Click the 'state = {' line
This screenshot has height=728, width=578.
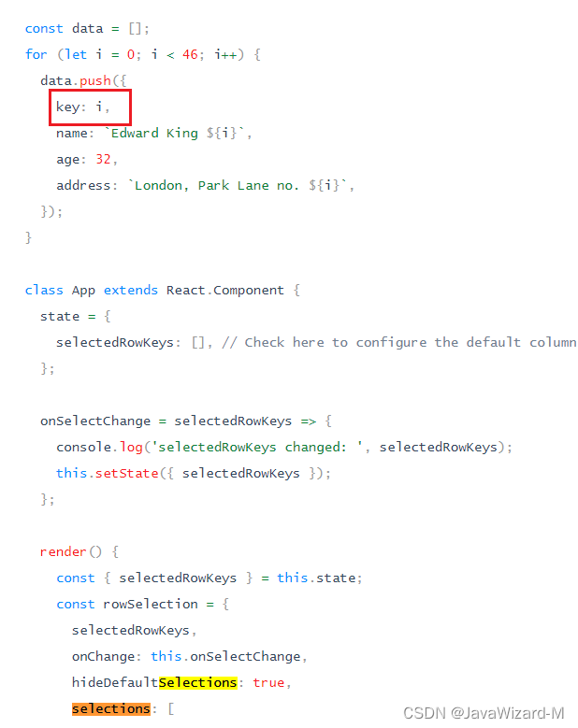75,317
